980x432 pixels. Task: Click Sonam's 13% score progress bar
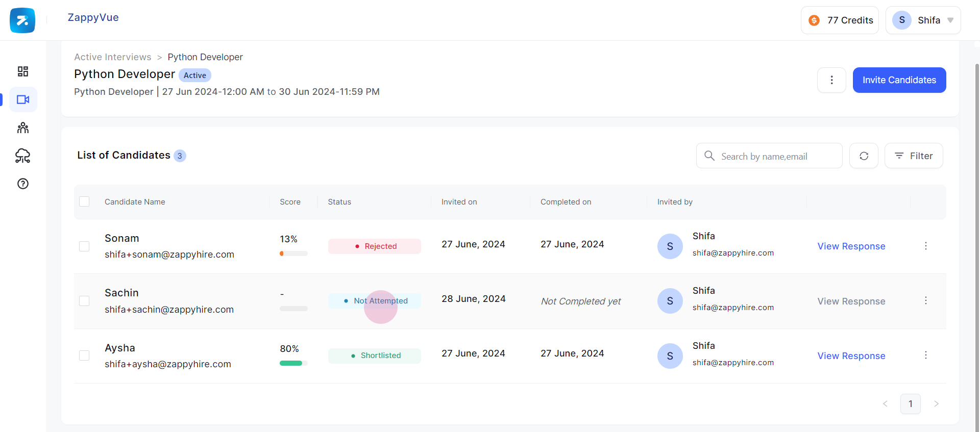[293, 253]
